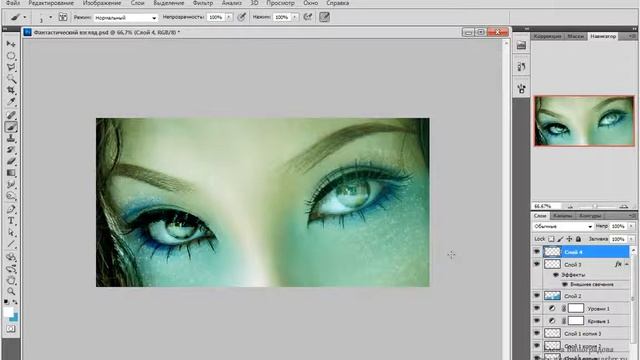Select the Crop tool
The image size is (640, 360).
point(11,90)
